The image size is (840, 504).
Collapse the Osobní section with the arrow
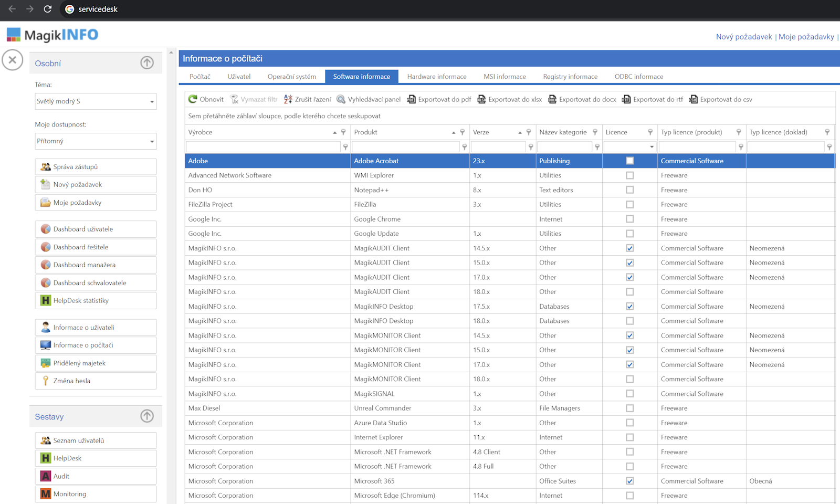click(147, 63)
